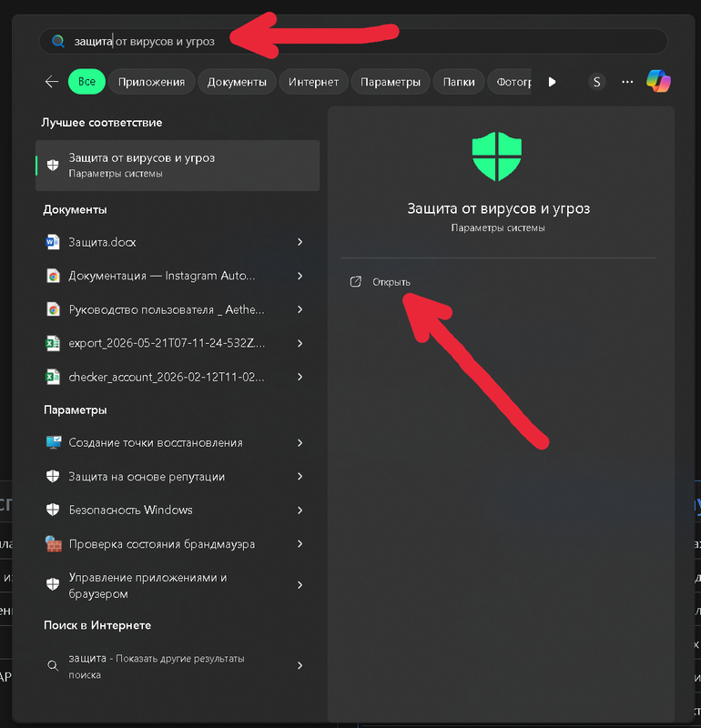Screen dimensions: 701x728
Task: Expand options for checker_account file
Action: [300, 377]
